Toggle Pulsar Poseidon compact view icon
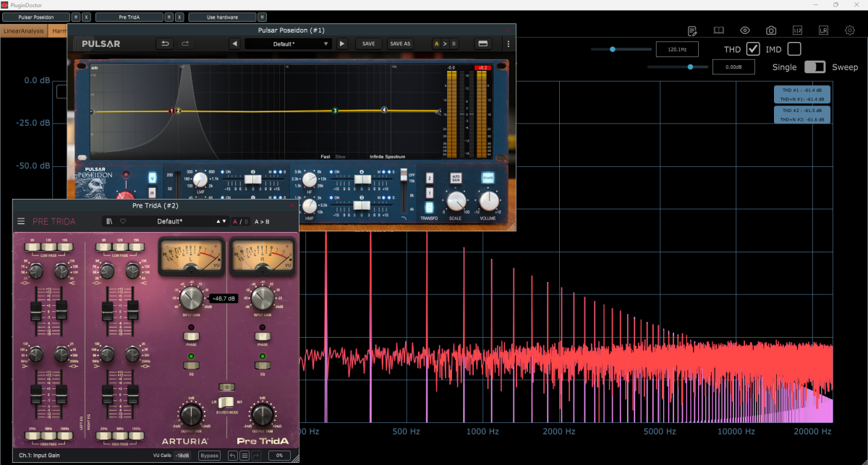Image resolution: width=868 pixels, height=465 pixels. (482, 43)
